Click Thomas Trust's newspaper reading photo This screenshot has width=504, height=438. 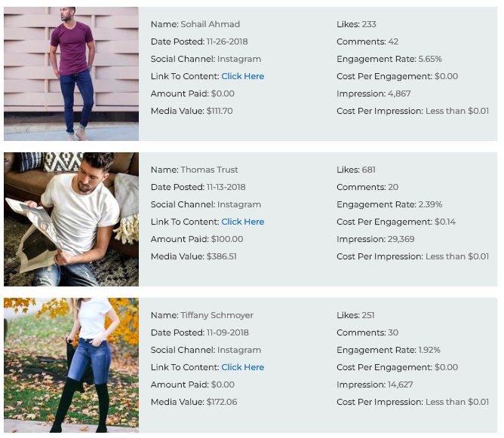click(x=72, y=219)
